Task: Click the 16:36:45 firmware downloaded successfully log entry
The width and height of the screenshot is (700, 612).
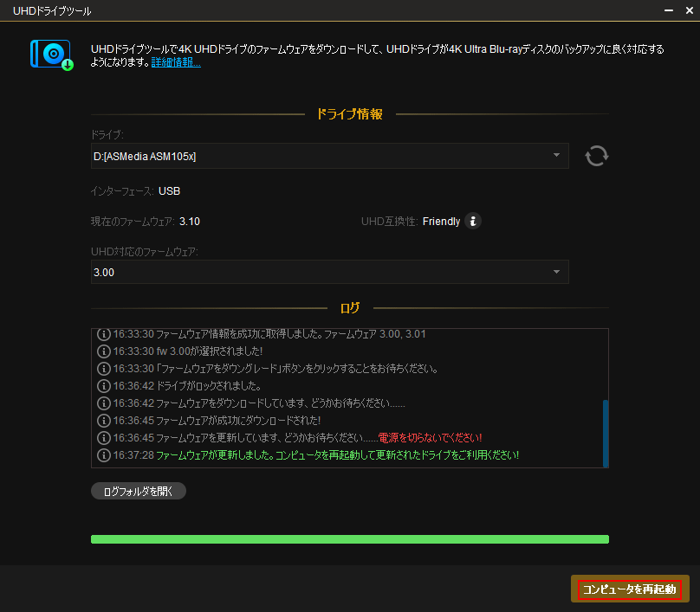Action: coord(209,420)
